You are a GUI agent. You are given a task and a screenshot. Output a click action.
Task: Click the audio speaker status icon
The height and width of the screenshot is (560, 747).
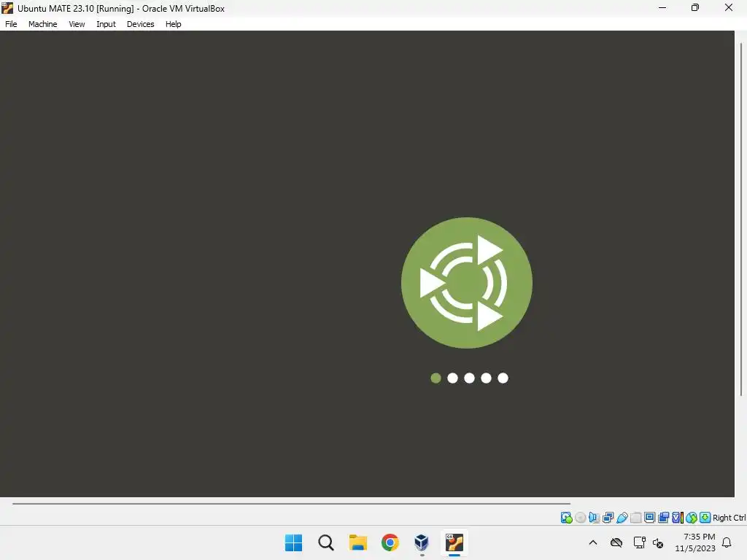coord(594,518)
